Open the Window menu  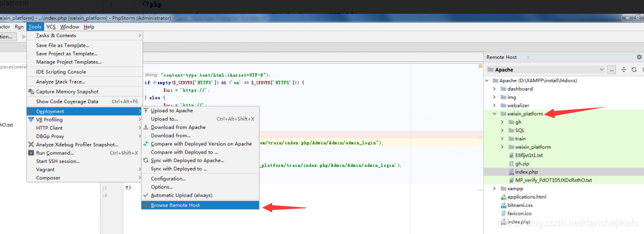click(x=70, y=27)
